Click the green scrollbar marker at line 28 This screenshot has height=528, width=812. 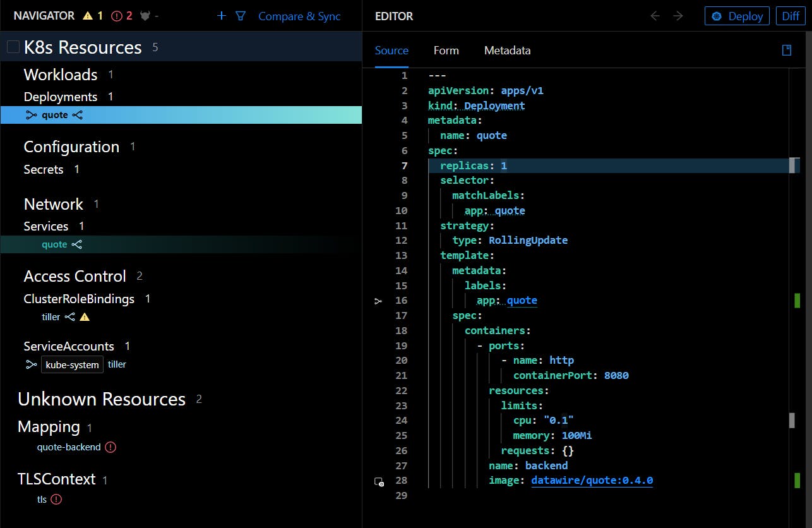(x=797, y=481)
